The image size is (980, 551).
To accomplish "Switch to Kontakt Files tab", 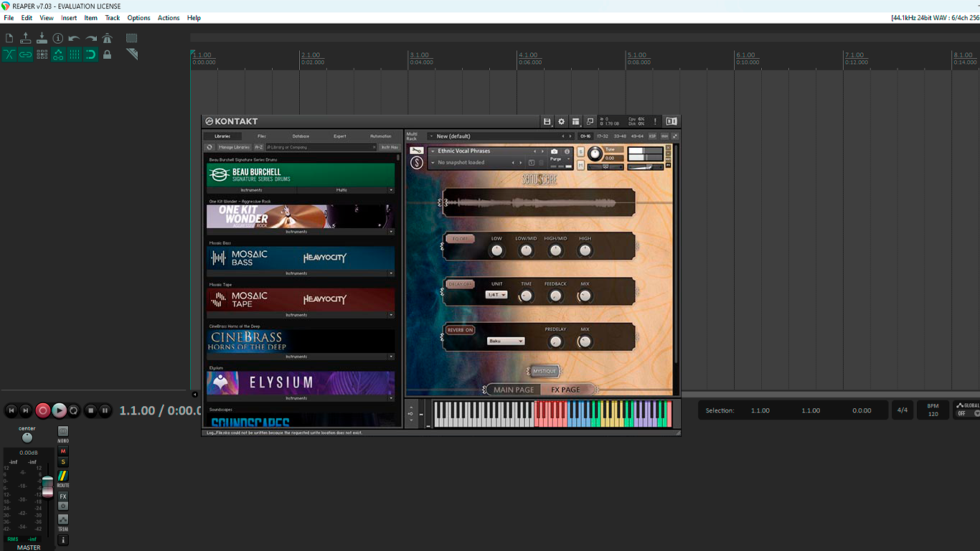I will click(x=262, y=136).
